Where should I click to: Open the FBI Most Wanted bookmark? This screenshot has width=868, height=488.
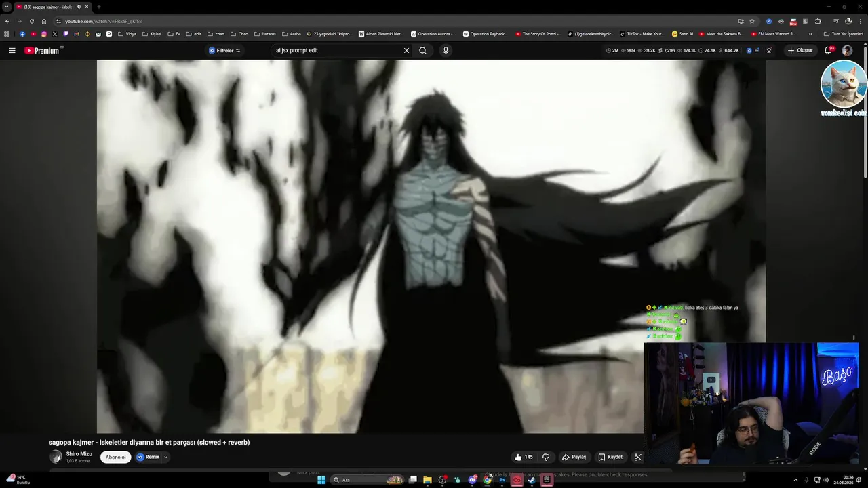point(773,33)
